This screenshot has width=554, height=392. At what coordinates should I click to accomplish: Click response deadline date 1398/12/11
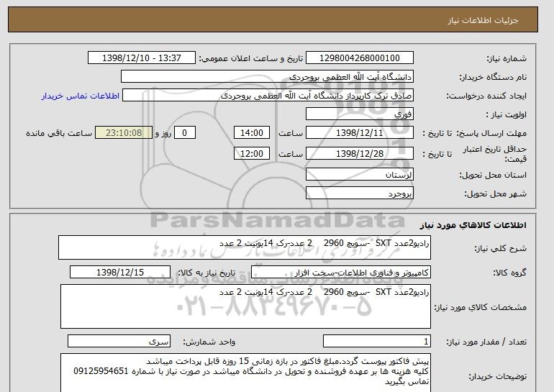(359, 133)
